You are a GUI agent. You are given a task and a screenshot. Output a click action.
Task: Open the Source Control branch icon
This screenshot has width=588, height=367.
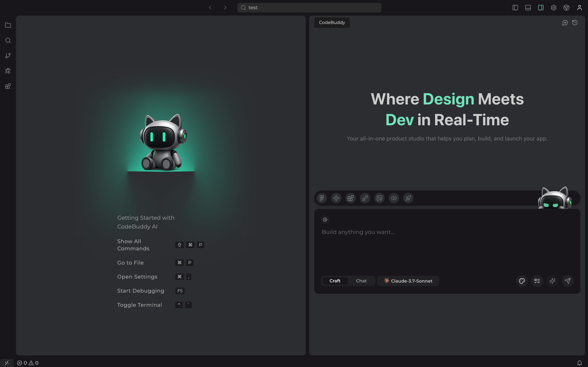(x=8, y=56)
